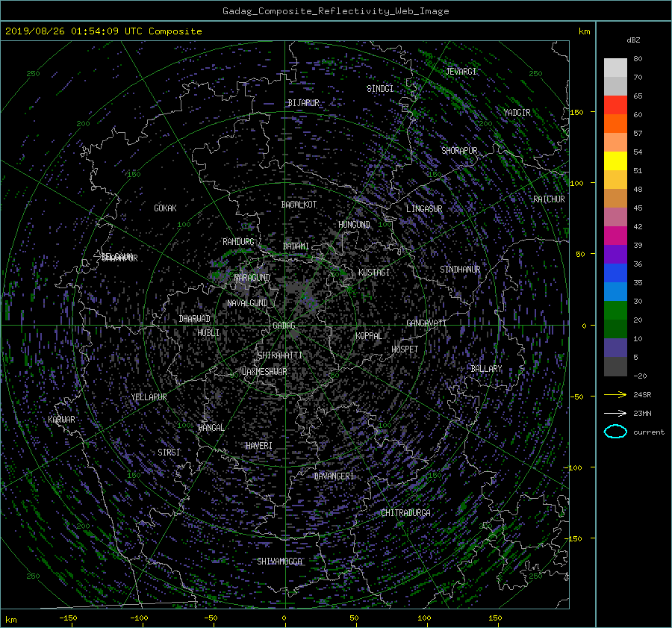
Task: Pick the dark gray -20 to 5 dBZ swatch
Action: (615, 366)
